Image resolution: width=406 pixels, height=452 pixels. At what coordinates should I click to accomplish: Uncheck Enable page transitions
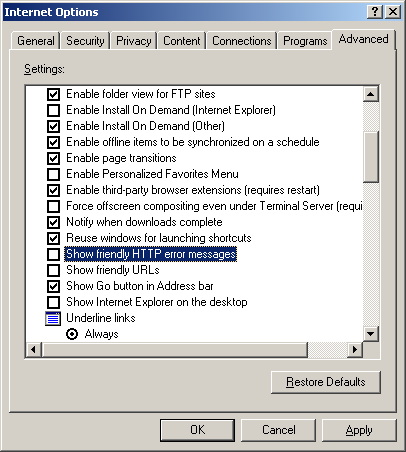(53, 158)
